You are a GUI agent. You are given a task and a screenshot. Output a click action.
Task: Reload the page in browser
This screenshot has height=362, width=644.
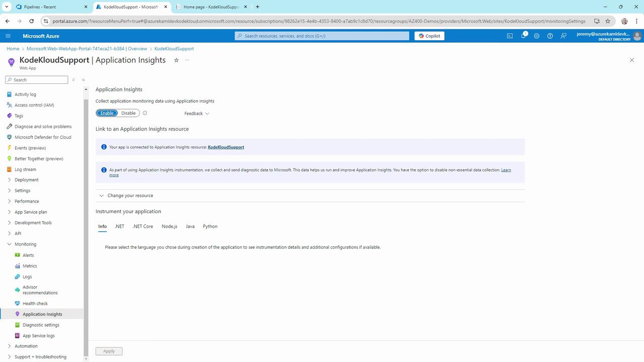tap(32, 21)
